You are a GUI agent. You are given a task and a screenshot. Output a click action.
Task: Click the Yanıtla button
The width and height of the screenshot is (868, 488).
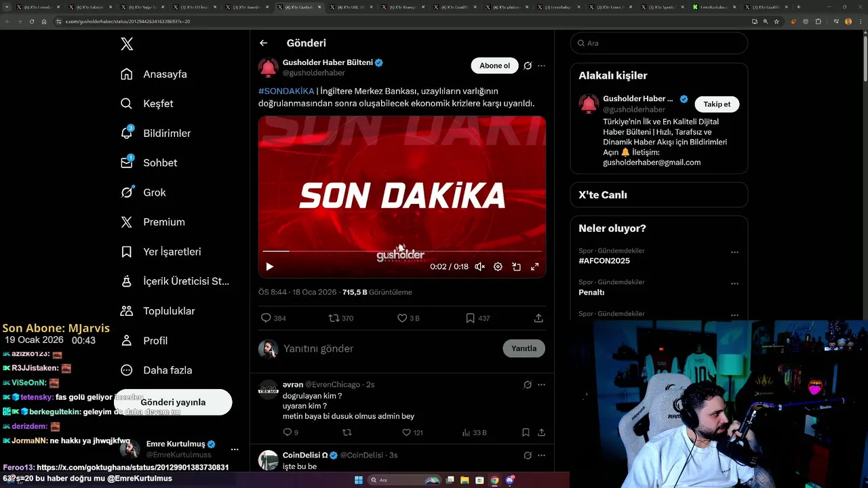click(524, 348)
